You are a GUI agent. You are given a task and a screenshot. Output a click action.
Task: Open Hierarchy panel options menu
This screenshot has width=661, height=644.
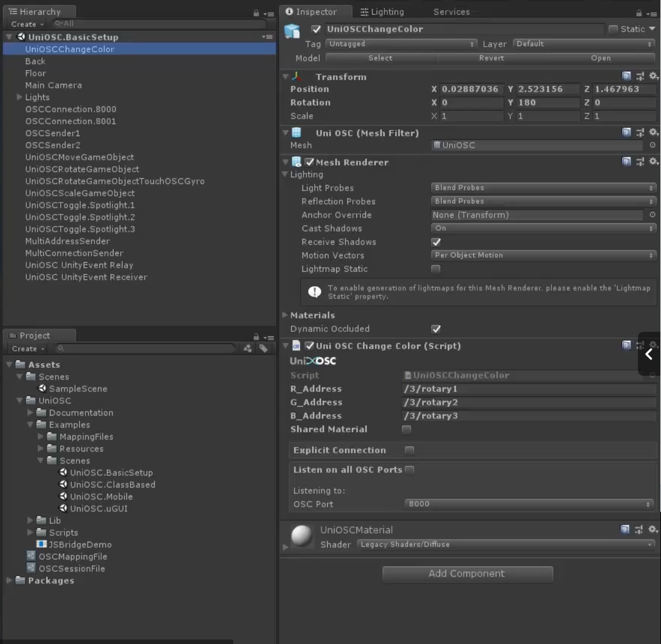coord(269,14)
